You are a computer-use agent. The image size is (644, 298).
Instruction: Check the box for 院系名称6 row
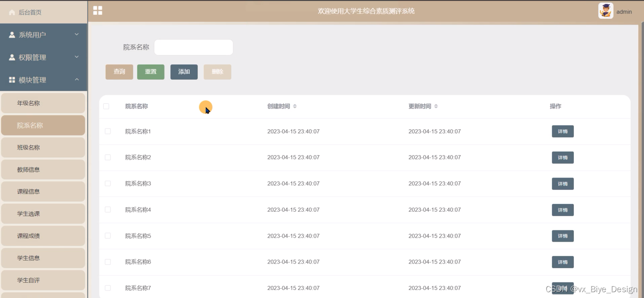click(108, 262)
